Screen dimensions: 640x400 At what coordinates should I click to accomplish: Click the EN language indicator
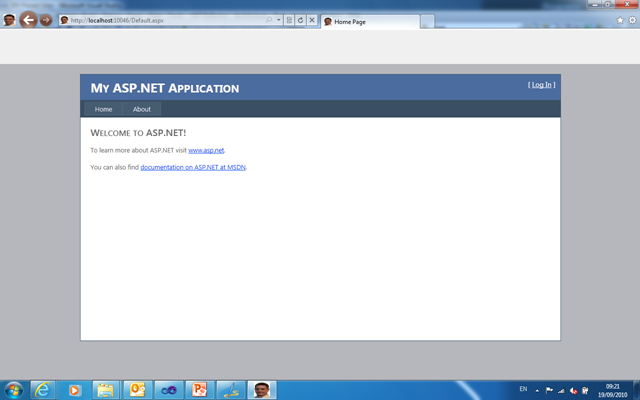coord(523,389)
